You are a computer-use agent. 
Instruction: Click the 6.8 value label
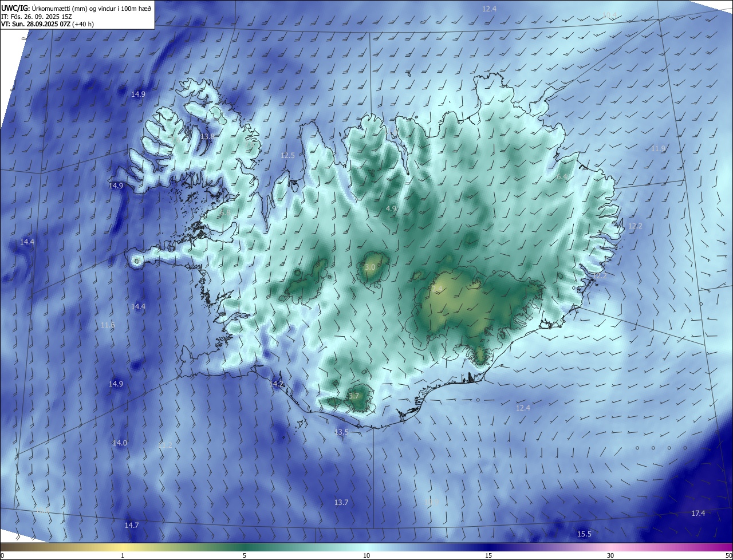(224, 212)
